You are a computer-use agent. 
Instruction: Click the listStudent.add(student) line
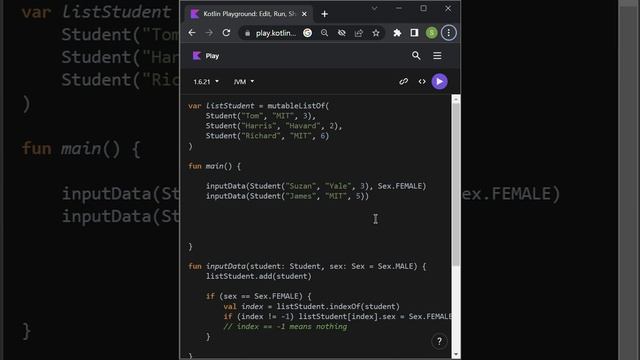(258, 276)
